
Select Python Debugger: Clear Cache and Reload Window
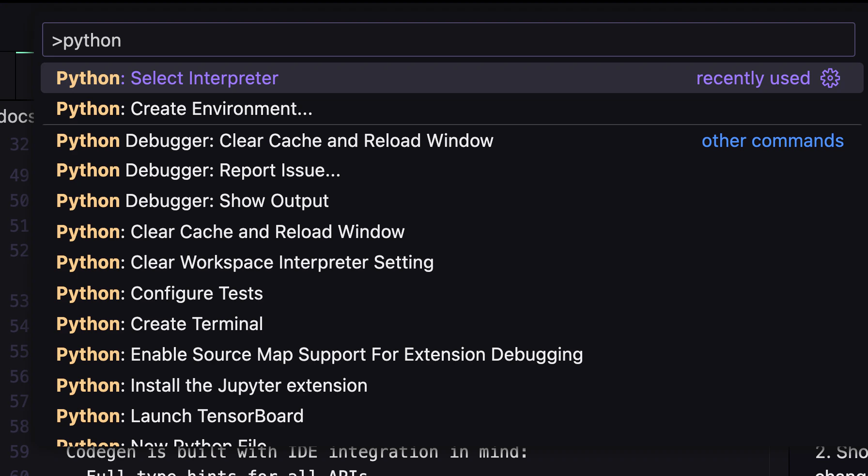pos(452,141)
